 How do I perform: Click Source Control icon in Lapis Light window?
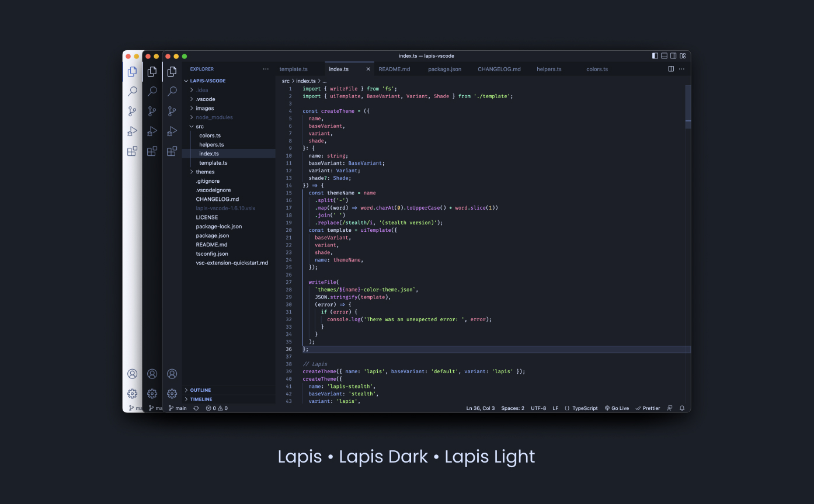click(x=133, y=111)
